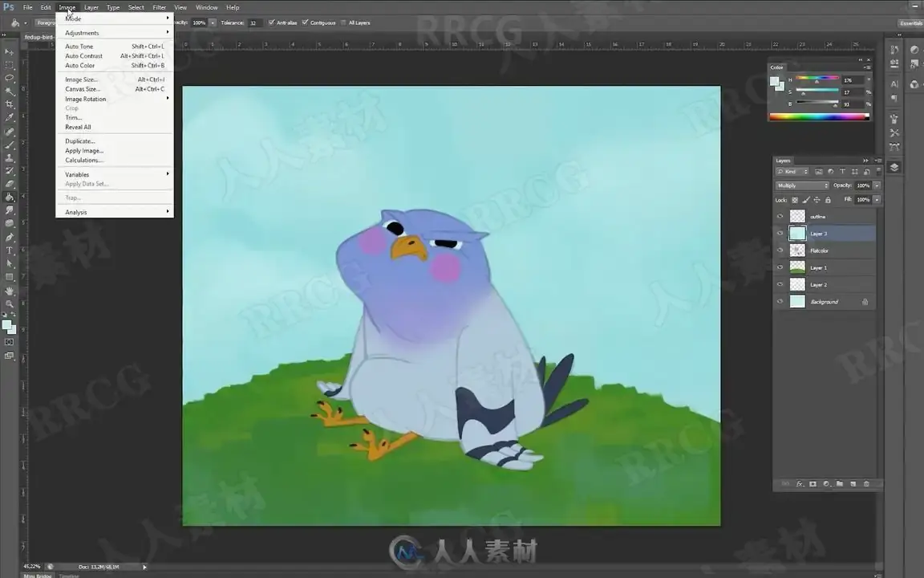Viewport: 924px width, 578px height.
Task: Click the layer style fx icon
Action: click(x=800, y=483)
